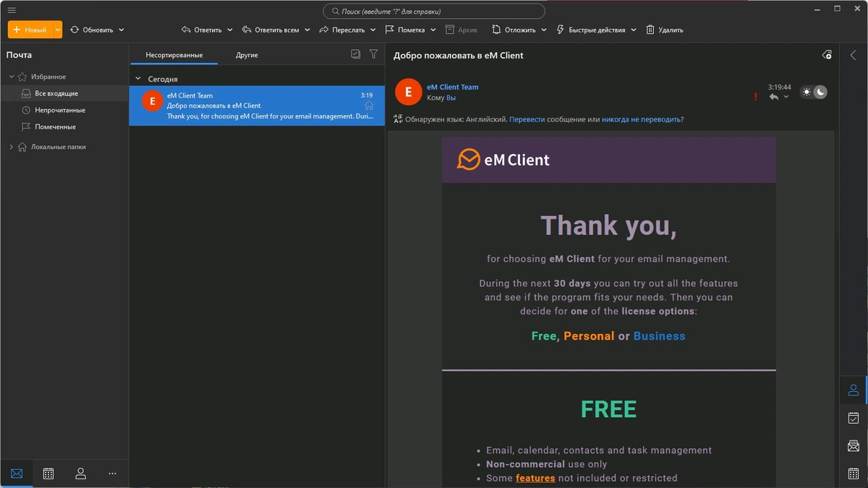
Task: Toggle message selection checkbox icon
Action: point(356,54)
